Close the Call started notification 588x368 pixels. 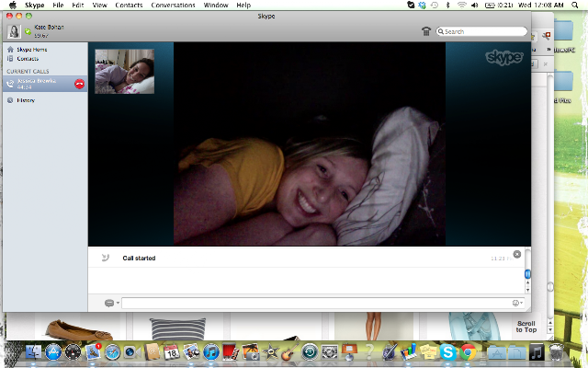pyautogui.click(x=516, y=254)
